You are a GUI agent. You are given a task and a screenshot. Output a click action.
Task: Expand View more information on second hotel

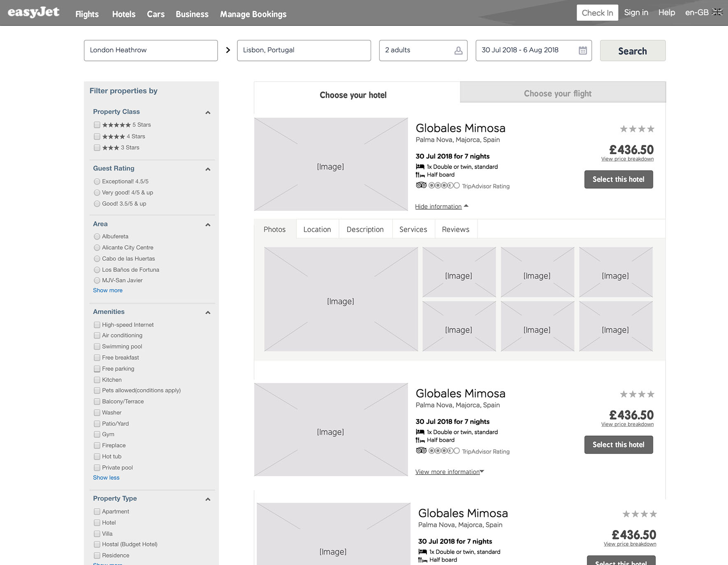point(449,472)
